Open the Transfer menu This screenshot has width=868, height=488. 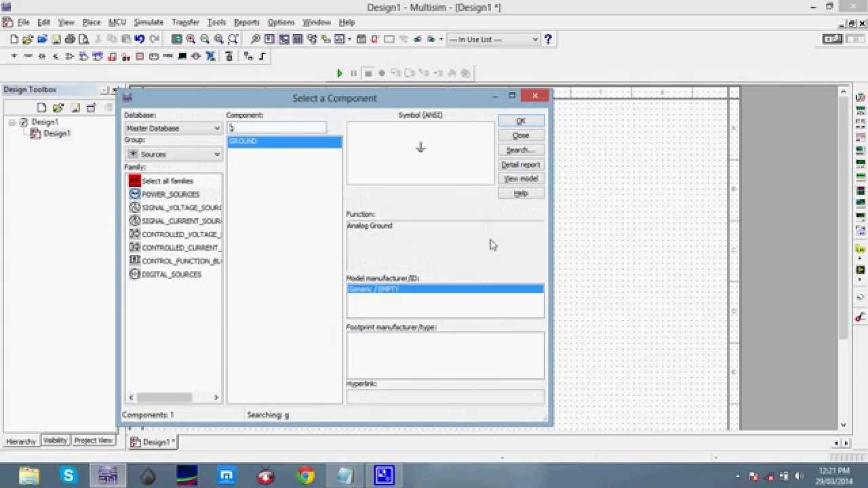[185, 22]
